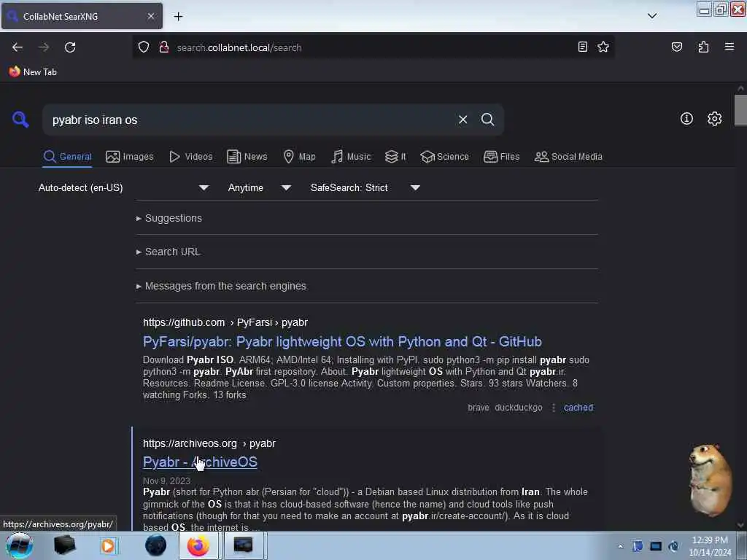Open the Auto-detect (en-US) language dropdown

124,187
